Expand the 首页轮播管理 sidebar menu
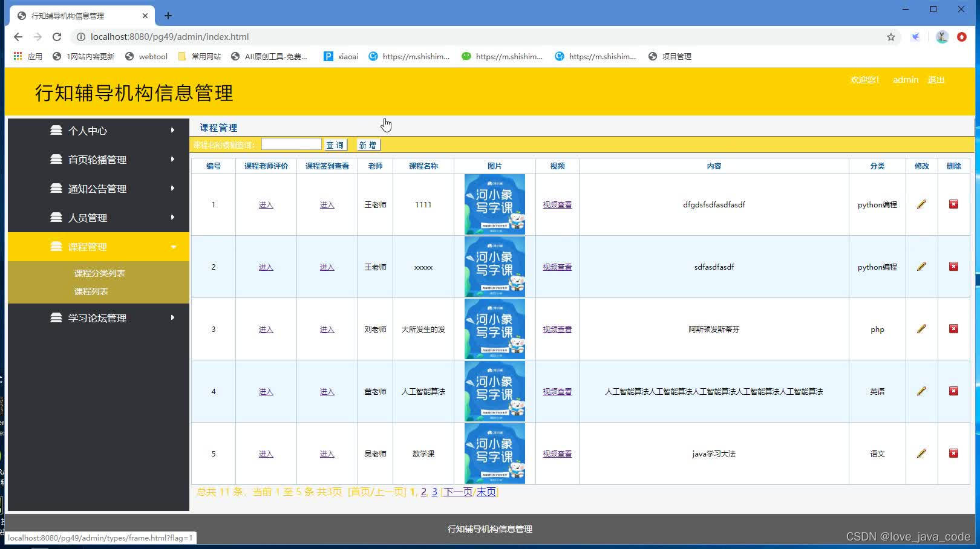Image resolution: width=980 pixels, height=549 pixels. coord(99,160)
